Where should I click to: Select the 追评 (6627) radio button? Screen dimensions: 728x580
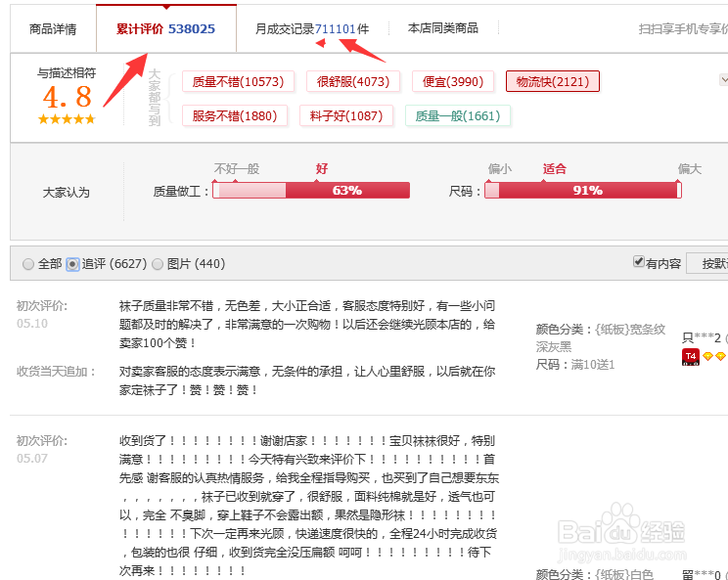tap(72, 264)
